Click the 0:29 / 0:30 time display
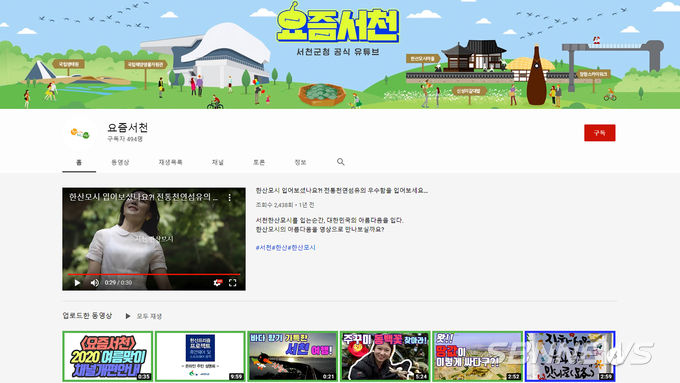680x383 pixels. (118, 283)
